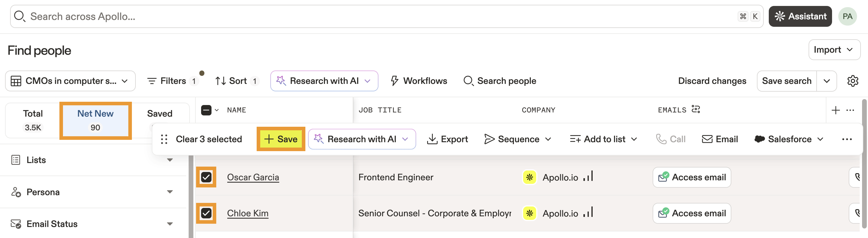This screenshot has width=868, height=238.
Task: Click the drag handle dots on action bar
Action: pos(164,139)
